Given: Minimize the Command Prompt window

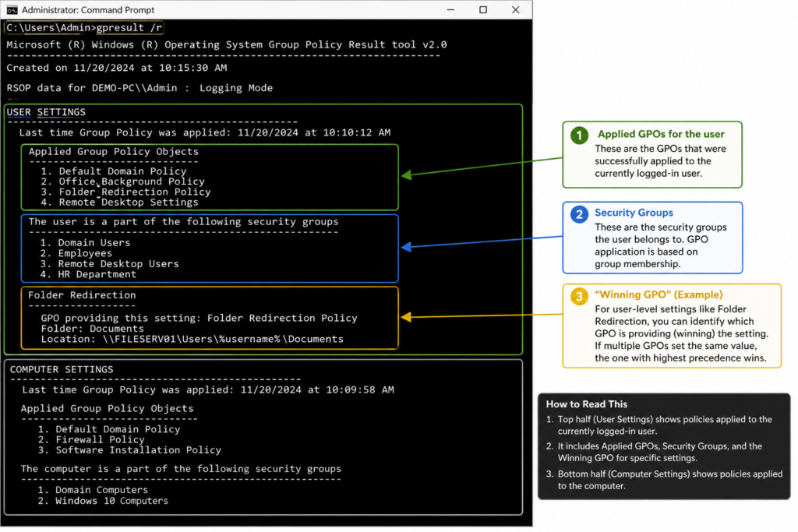Looking at the screenshot, I should click(x=450, y=9).
